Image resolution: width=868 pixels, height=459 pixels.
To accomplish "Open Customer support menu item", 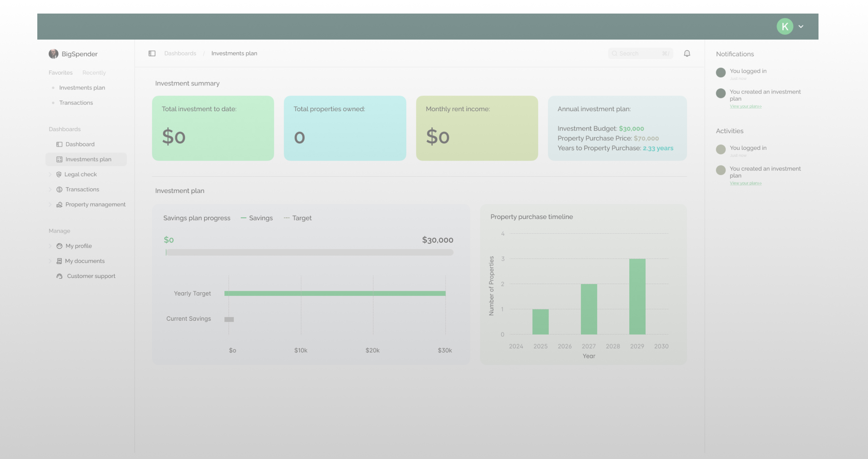I will click(91, 276).
